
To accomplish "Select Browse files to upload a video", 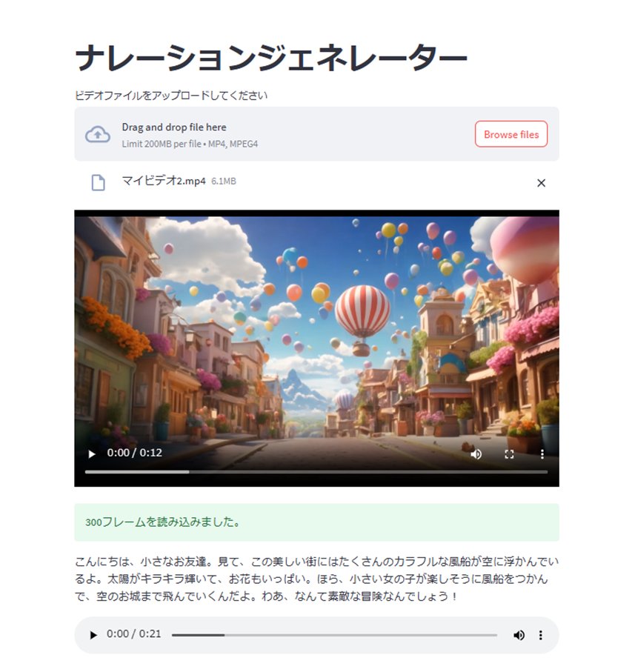I will tap(510, 134).
